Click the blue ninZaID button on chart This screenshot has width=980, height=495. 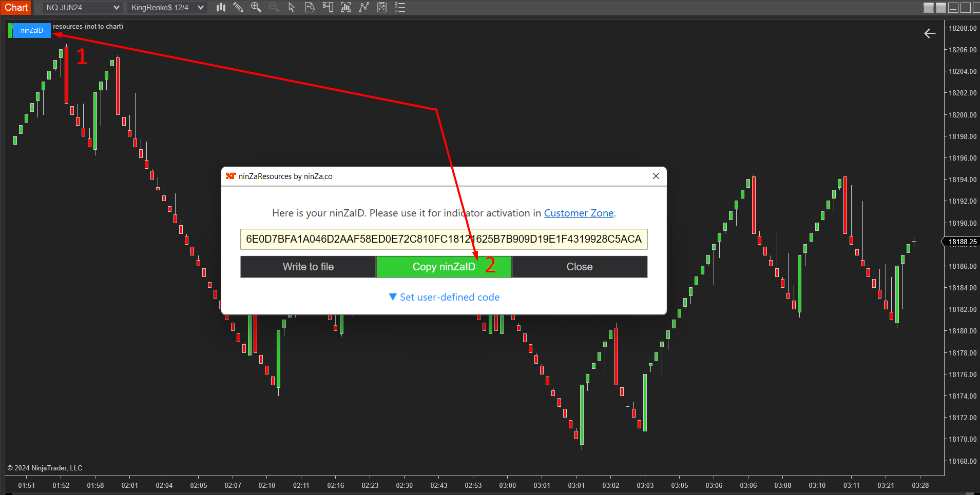tap(32, 31)
